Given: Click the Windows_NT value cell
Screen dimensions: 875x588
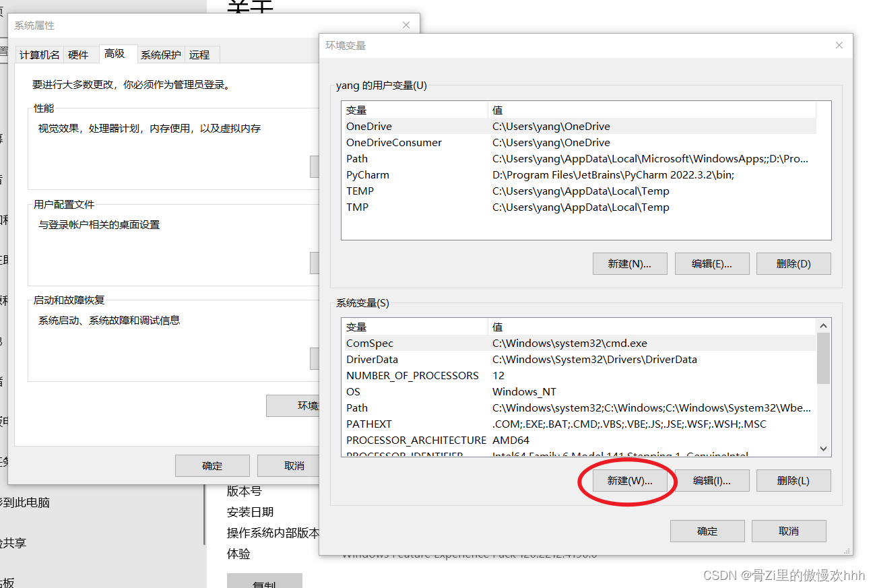Looking at the screenshot, I should (x=525, y=392).
